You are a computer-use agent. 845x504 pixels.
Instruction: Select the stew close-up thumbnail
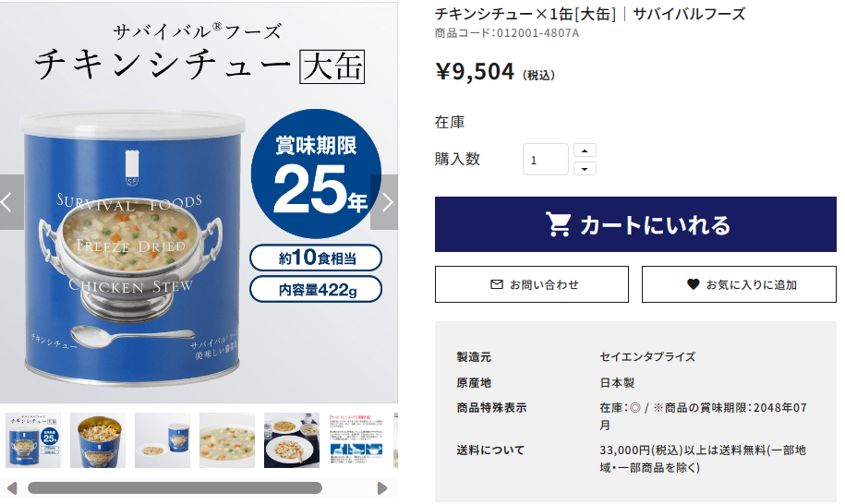coord(227,440)
